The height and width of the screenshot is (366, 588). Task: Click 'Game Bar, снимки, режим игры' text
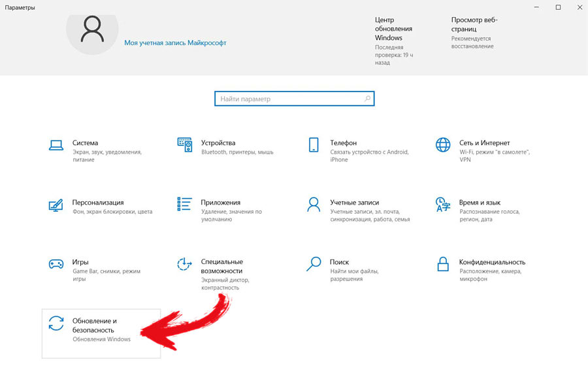click(106, 275)
